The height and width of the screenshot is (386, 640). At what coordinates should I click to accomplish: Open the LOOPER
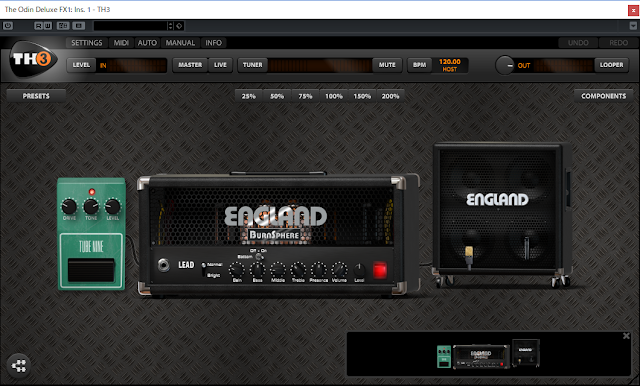(611, 65)
